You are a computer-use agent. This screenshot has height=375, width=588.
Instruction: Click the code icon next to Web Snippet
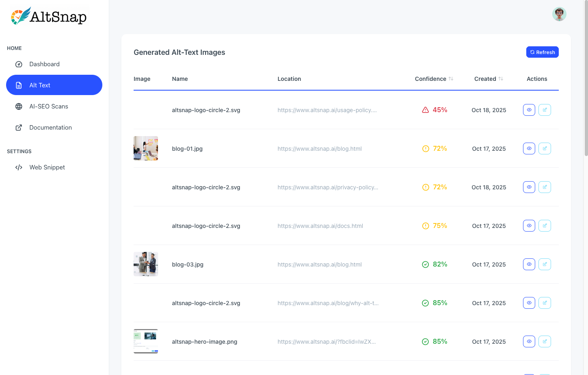(x=19, y=167)
